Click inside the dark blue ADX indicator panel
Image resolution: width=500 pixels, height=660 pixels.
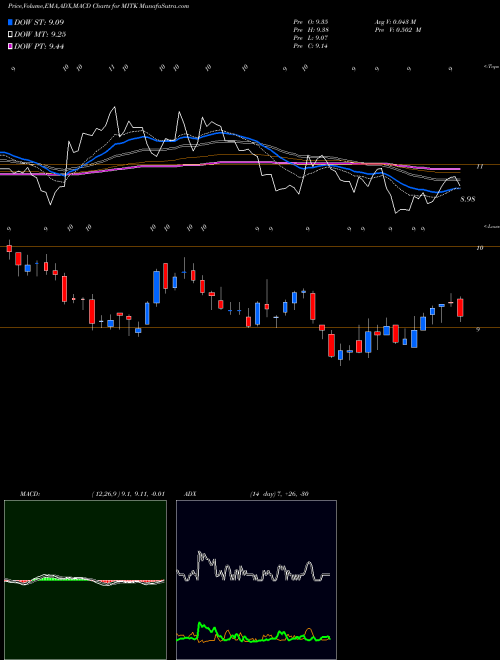[256, 580]
